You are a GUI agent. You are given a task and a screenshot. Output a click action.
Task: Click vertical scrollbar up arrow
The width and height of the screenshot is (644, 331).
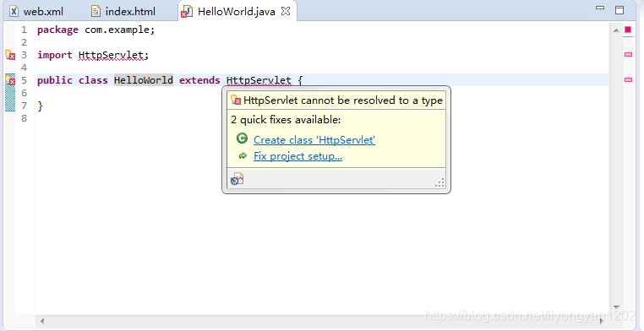tap(616, 30)
